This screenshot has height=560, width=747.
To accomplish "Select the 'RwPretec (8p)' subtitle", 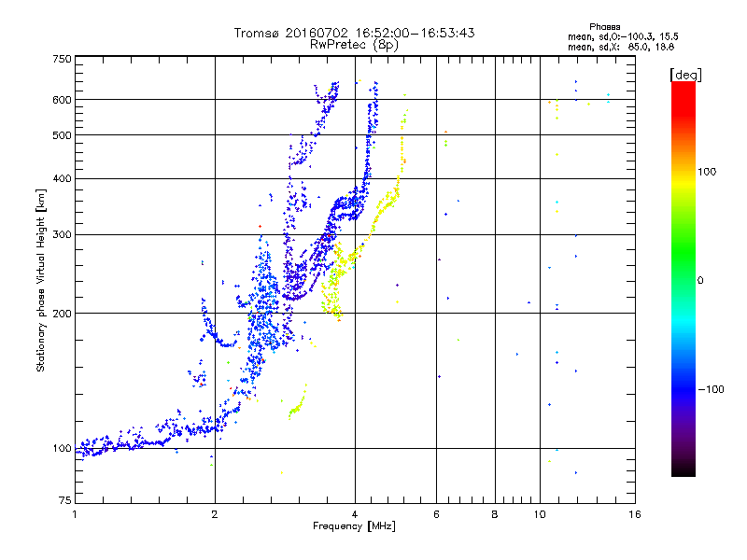I will (354, 45).
